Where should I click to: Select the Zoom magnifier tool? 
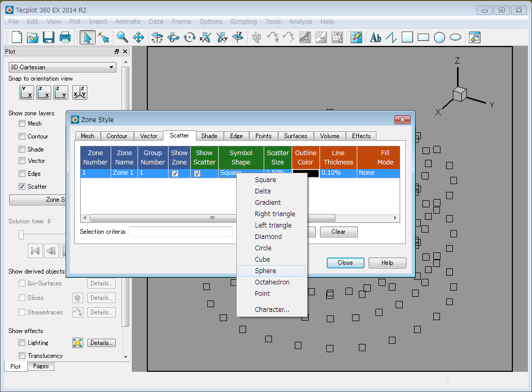coord(122,37)
